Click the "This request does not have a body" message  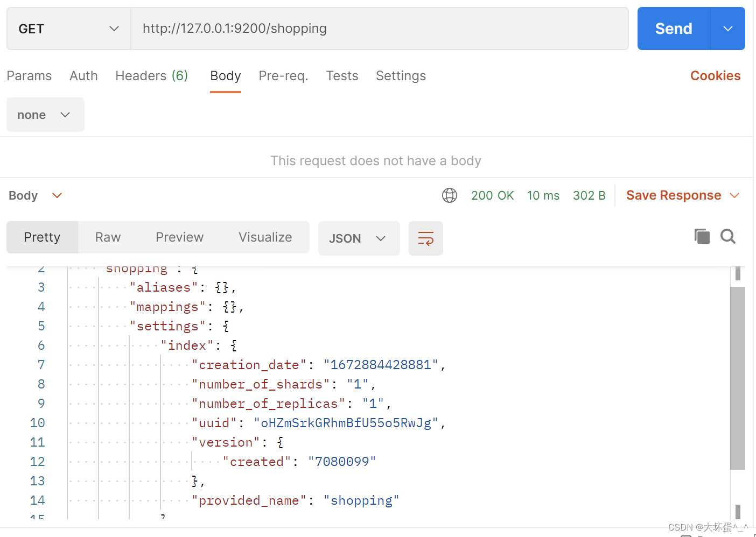point(376,161)
